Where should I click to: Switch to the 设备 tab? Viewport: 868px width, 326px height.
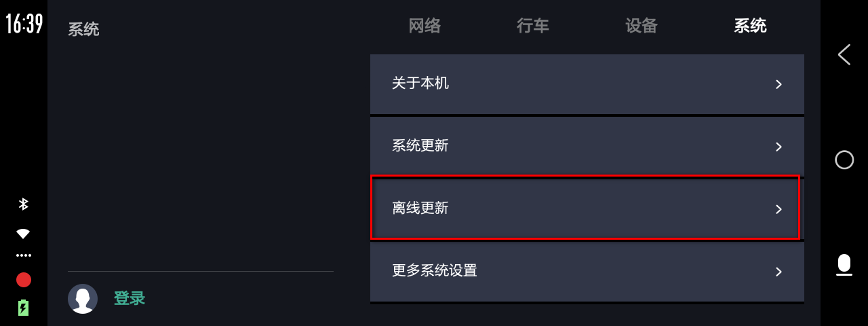pyautogui.click(x=642, y=26)
